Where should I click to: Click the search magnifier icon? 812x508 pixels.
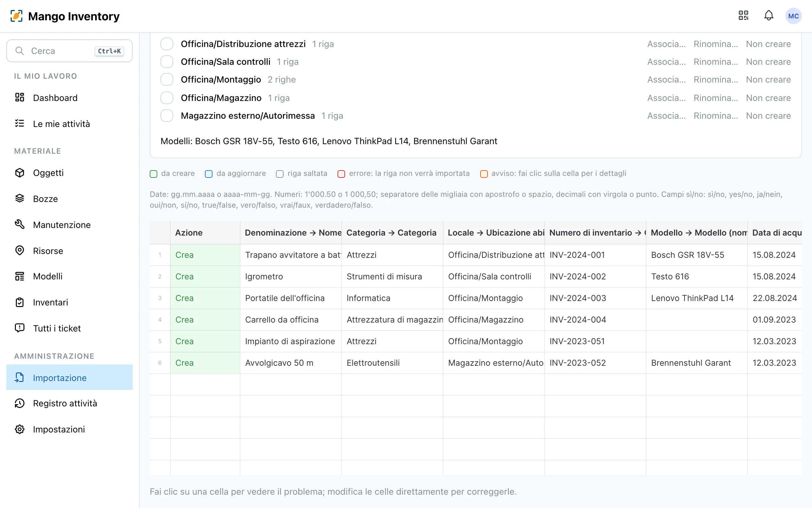[x=20, y=51]
